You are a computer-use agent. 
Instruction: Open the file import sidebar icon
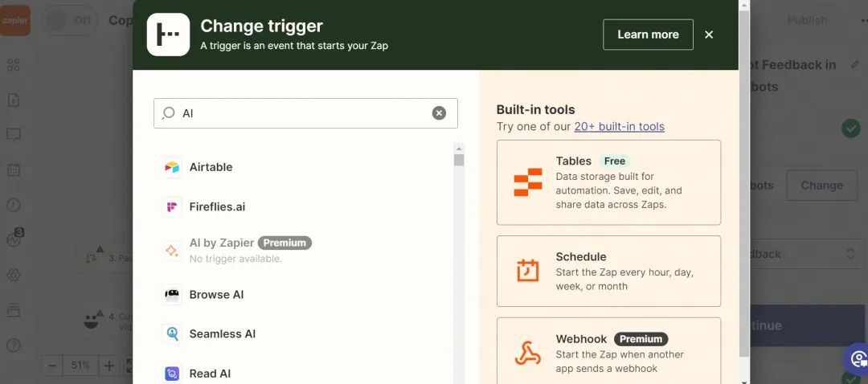point(14,100)
